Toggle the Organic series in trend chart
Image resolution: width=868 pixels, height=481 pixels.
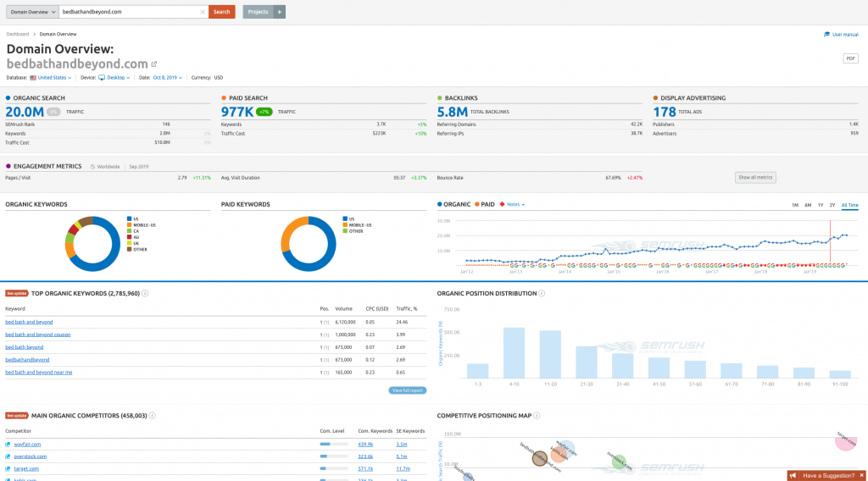click(x=454, y=204)
